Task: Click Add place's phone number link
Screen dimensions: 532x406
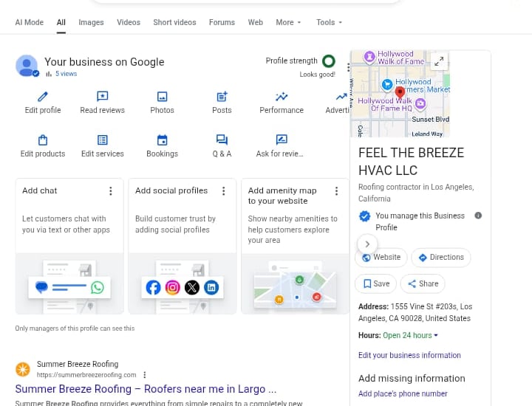Action: click(403, 393)
